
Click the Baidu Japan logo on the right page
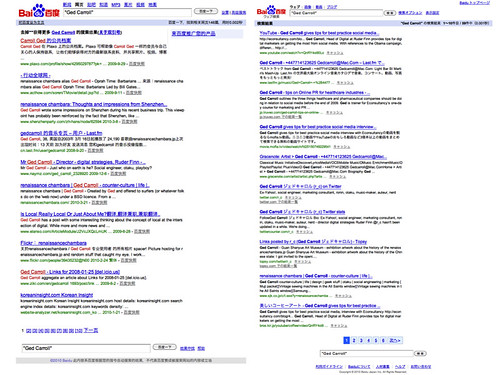point(271,11)
